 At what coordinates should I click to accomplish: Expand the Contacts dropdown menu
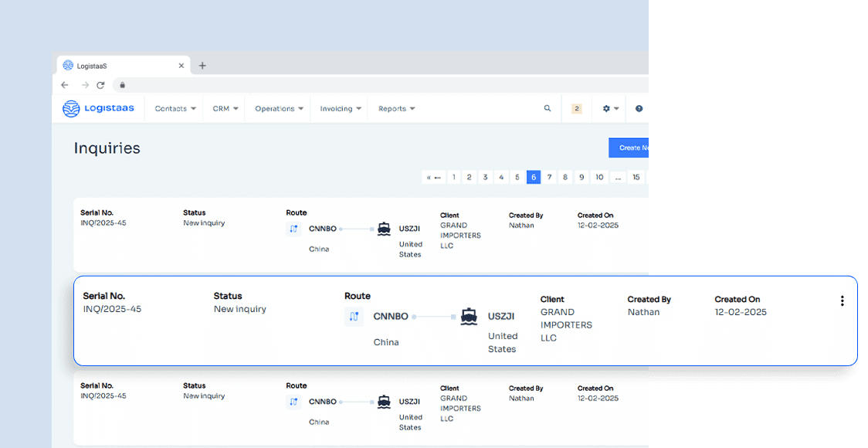point(175,109)
